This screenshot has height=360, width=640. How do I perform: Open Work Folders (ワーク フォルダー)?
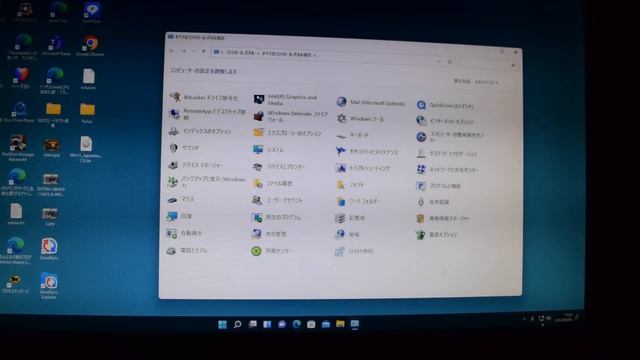coord(358,201)
